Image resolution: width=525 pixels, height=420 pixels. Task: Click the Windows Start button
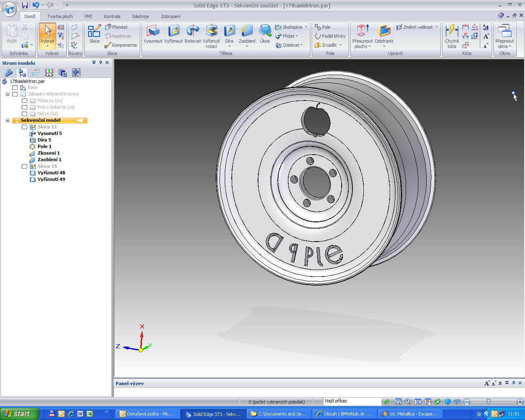point(19,414)
